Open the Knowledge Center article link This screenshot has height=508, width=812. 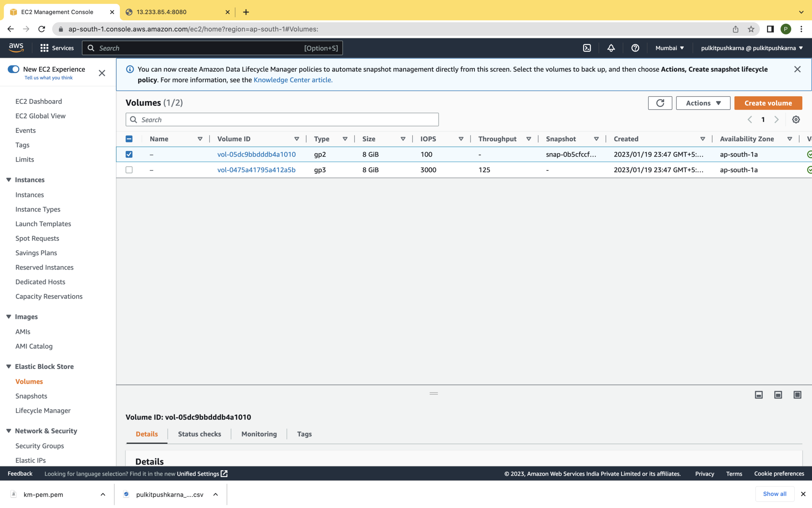(292, 80)
